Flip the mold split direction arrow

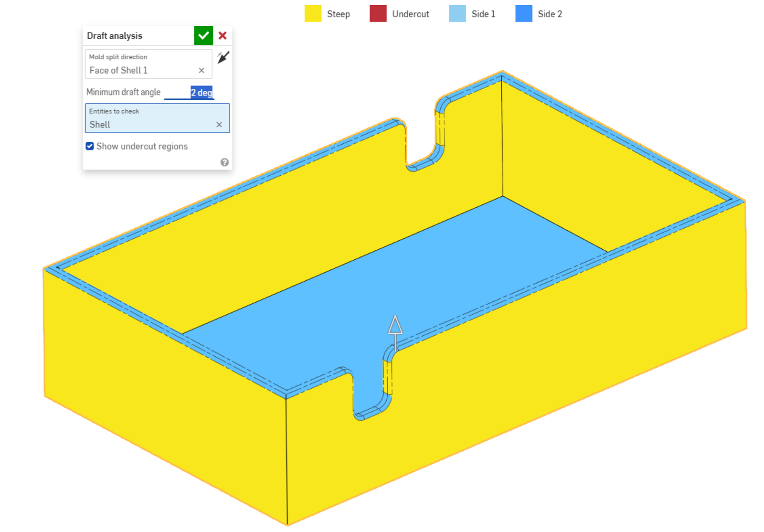[223, 58]
